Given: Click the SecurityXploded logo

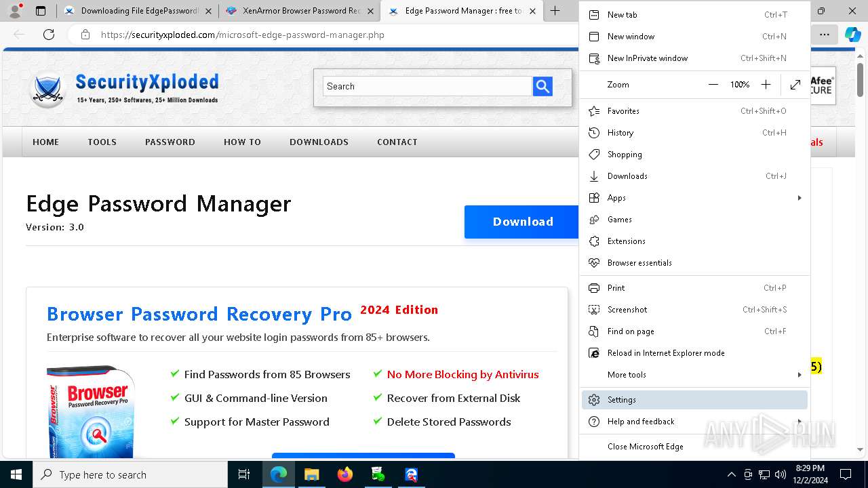Looking at the screenshot, I should [124, 89].
